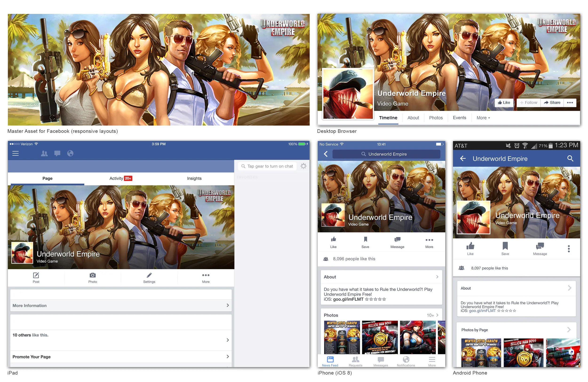588x382 pixels.
Task: Open iPhone News Feed tab
Action: 330,362
